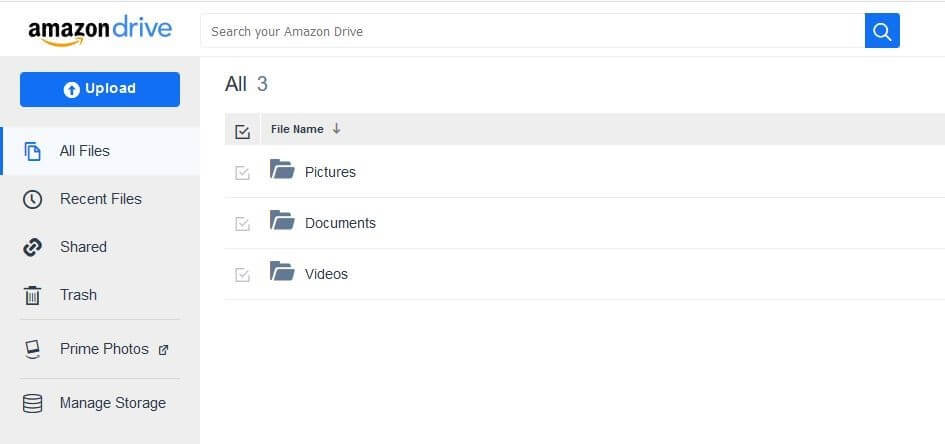Screen dimensions: 945x444
Task: Click the blue search magnifier icon
Action: click(882, 31)
